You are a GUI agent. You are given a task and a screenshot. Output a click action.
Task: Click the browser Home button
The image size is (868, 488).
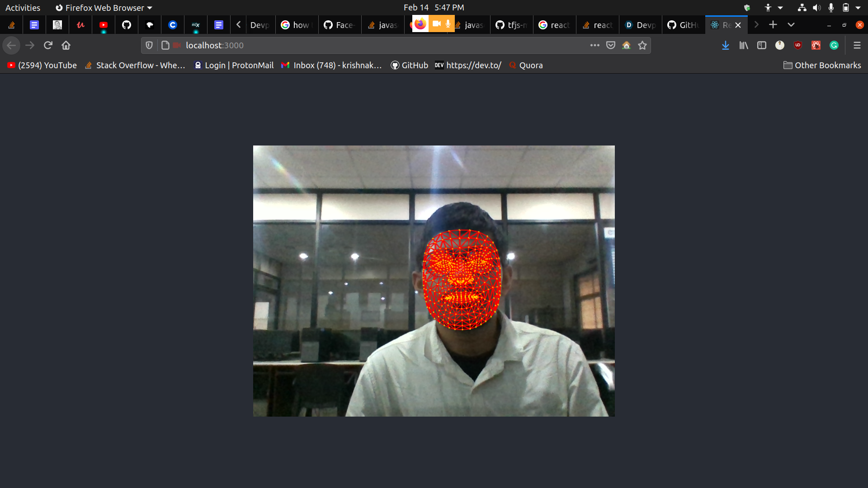66,45
